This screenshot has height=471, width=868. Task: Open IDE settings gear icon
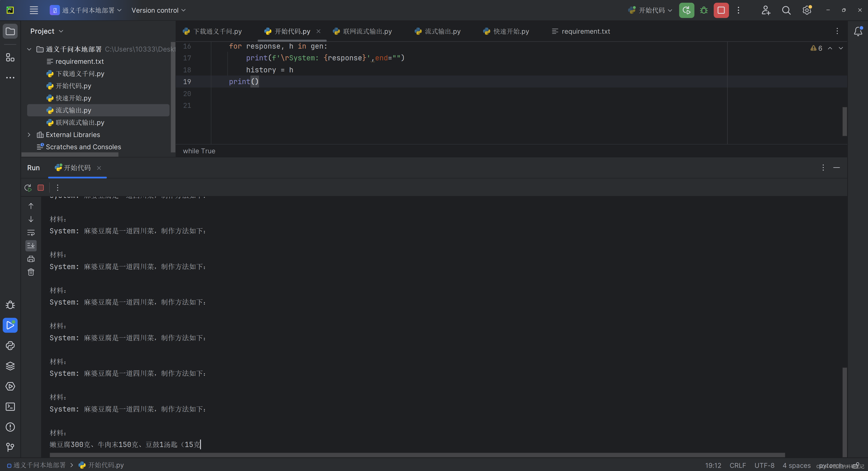(807, 10)
